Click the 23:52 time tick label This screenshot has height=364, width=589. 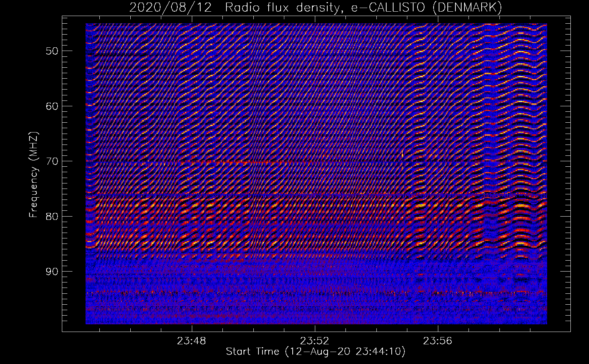click(315, 341)
